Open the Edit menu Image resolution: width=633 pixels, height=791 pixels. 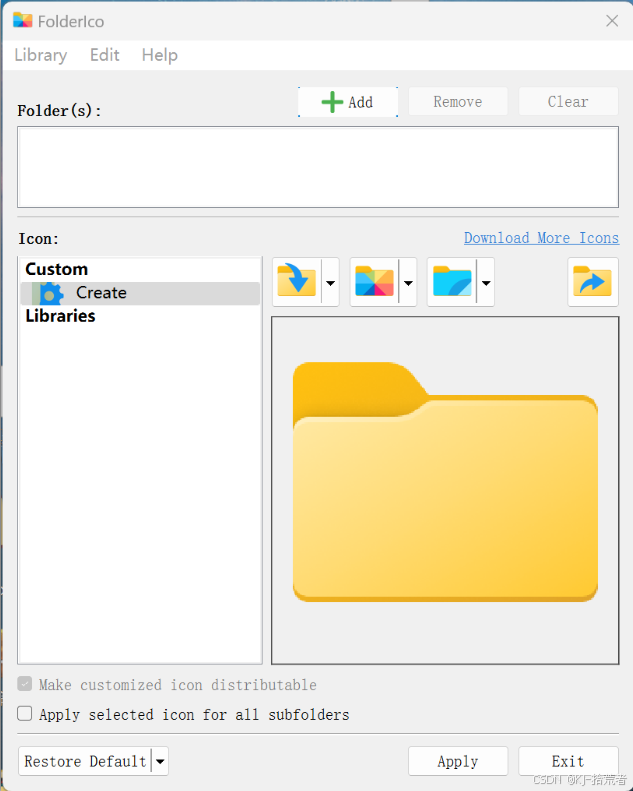point(105,55)
